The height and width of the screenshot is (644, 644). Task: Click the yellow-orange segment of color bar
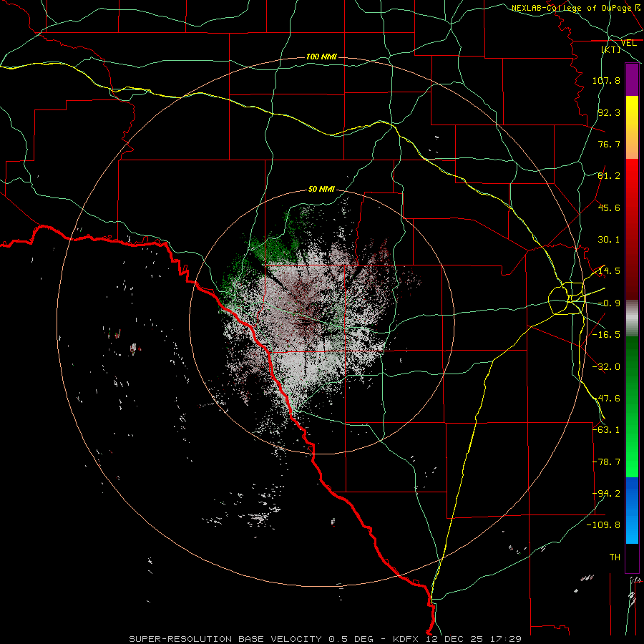pos(632,127)
